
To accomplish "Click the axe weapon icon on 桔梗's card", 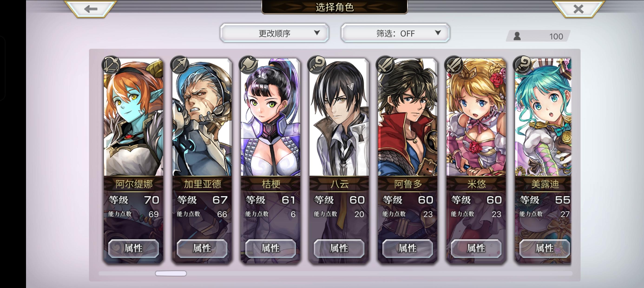I will (248, 65).
